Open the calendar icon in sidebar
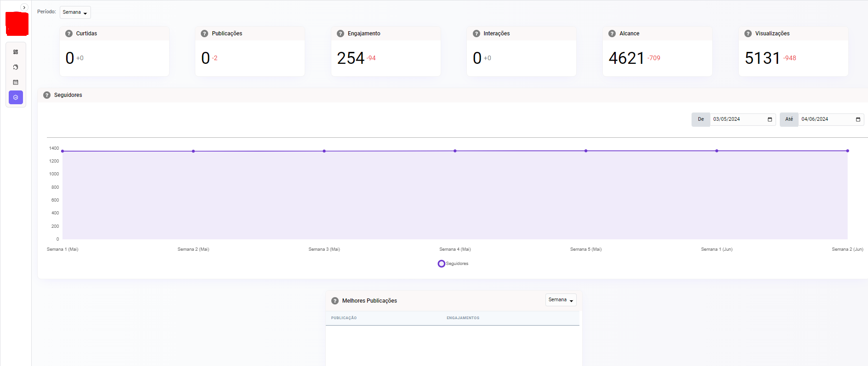Viewport: 868px width, 366px height. click(16, 82)
